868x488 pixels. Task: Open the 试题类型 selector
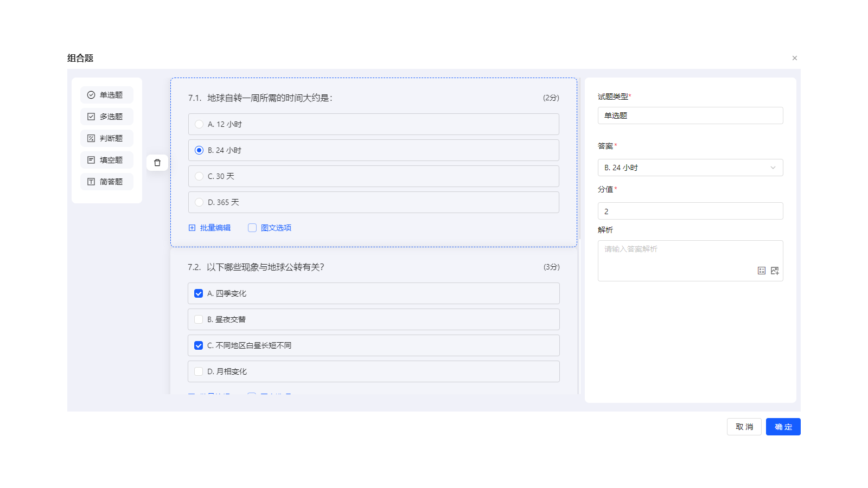point(690,115)
